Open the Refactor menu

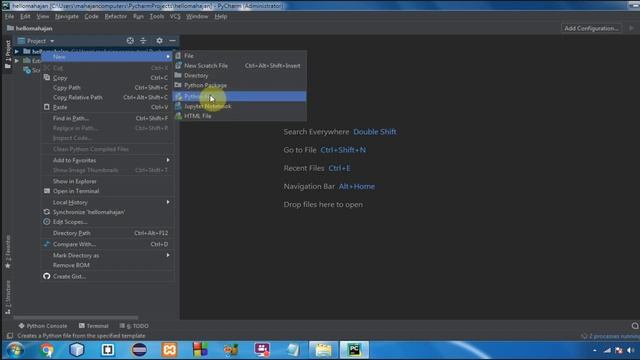click(116, 17)
